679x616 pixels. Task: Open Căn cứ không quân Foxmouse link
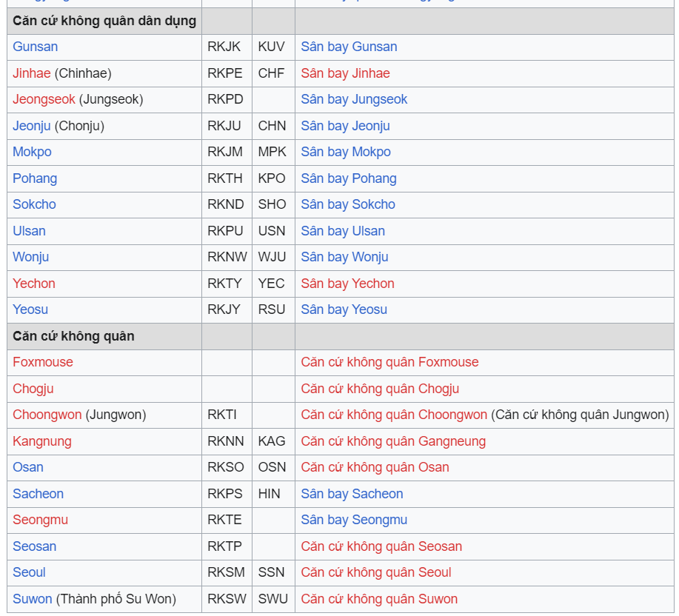click(x=389, y=362)
